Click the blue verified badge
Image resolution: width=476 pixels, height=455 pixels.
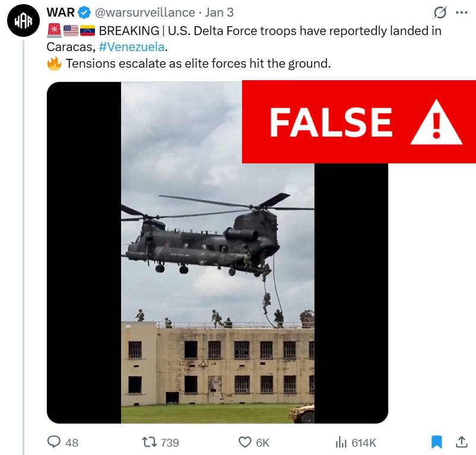point(85,12)
